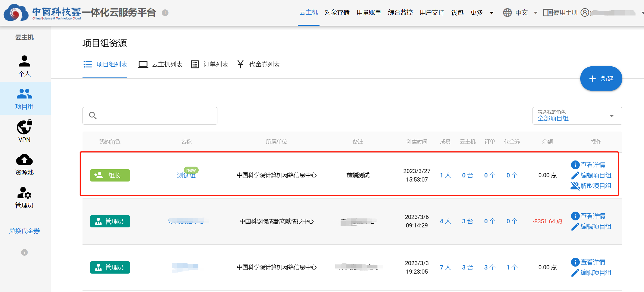Open 用户支持 in top navigation

[x=432, y=13]
